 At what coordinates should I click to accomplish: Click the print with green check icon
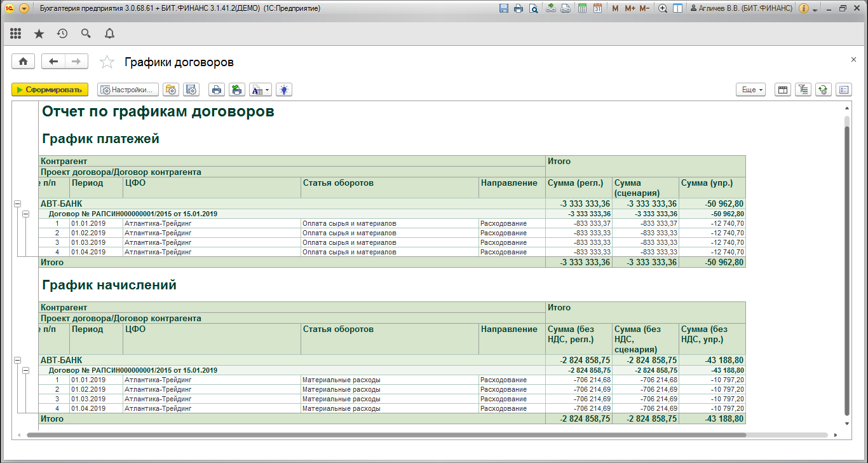tap(237, 90)
